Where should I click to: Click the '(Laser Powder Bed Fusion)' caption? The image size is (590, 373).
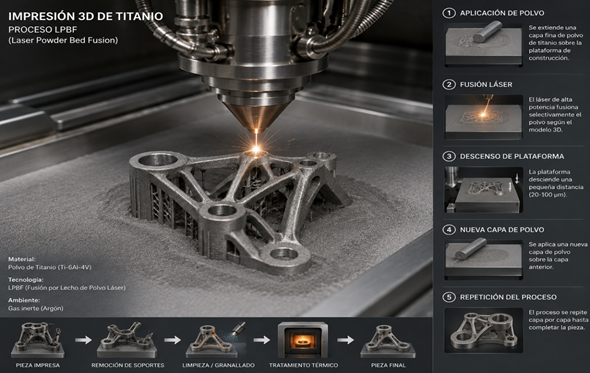[x=63, y=40]
